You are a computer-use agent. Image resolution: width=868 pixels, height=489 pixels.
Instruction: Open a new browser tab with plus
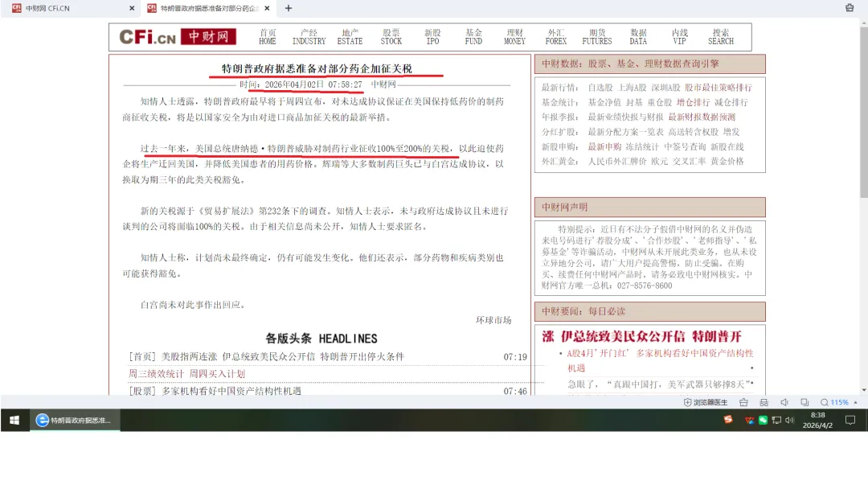(x=289, y=8)
